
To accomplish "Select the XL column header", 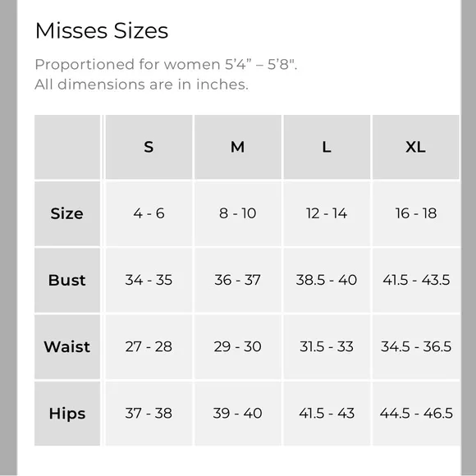I will click(x=415, y=147).
